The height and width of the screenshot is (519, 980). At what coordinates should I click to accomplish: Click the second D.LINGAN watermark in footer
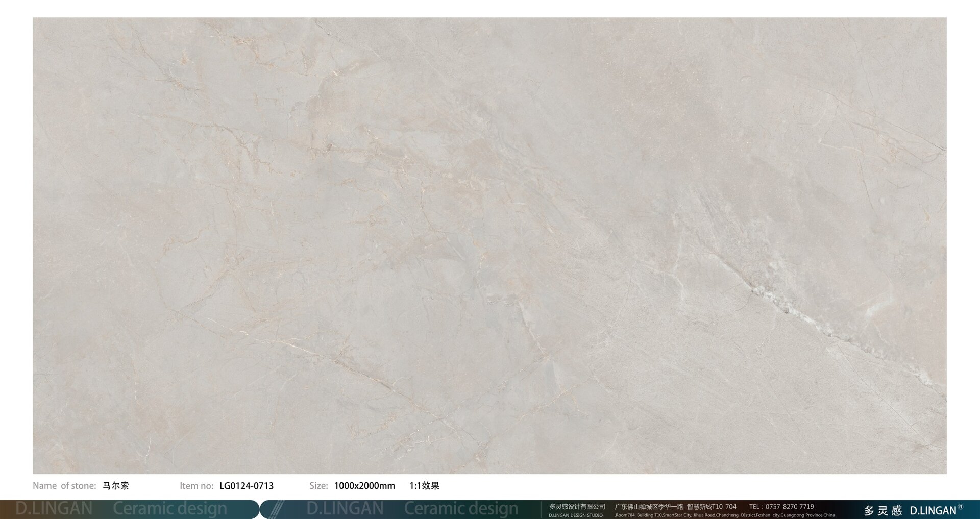click(345, 509)
